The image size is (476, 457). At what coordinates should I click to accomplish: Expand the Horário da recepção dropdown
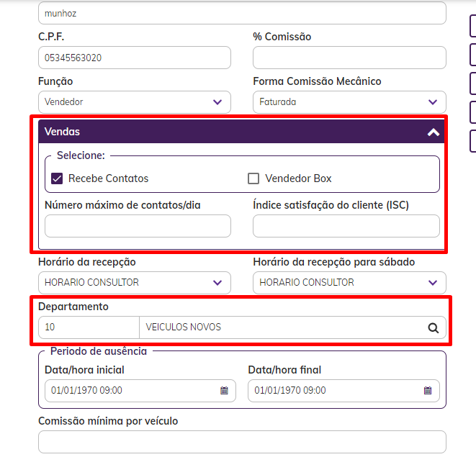click(135, 283)
